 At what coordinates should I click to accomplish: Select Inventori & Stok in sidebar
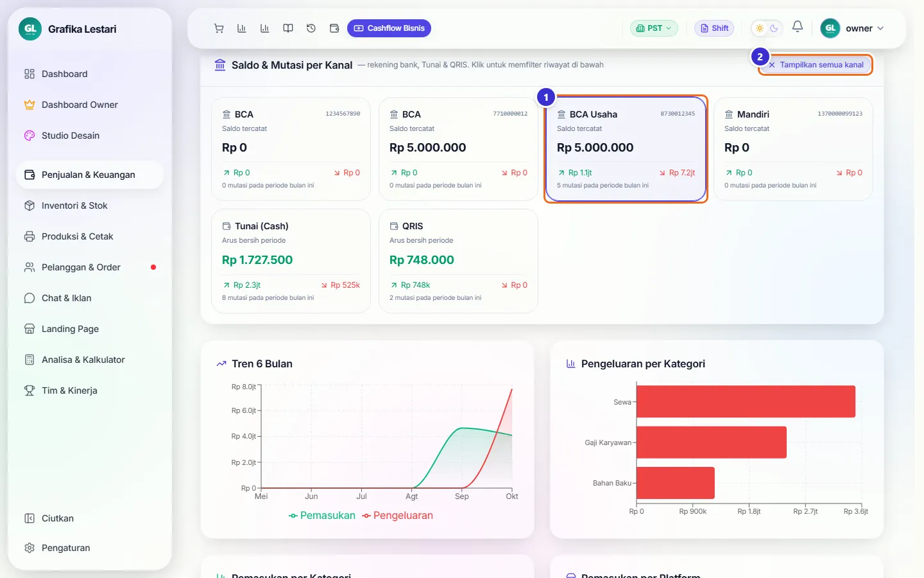[x=90, y=206]
